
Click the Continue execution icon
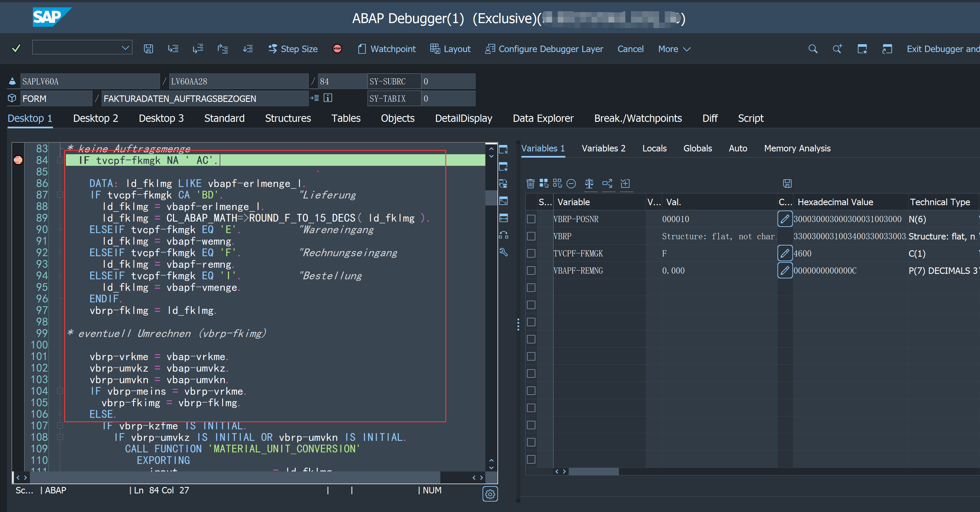(248, 49)
